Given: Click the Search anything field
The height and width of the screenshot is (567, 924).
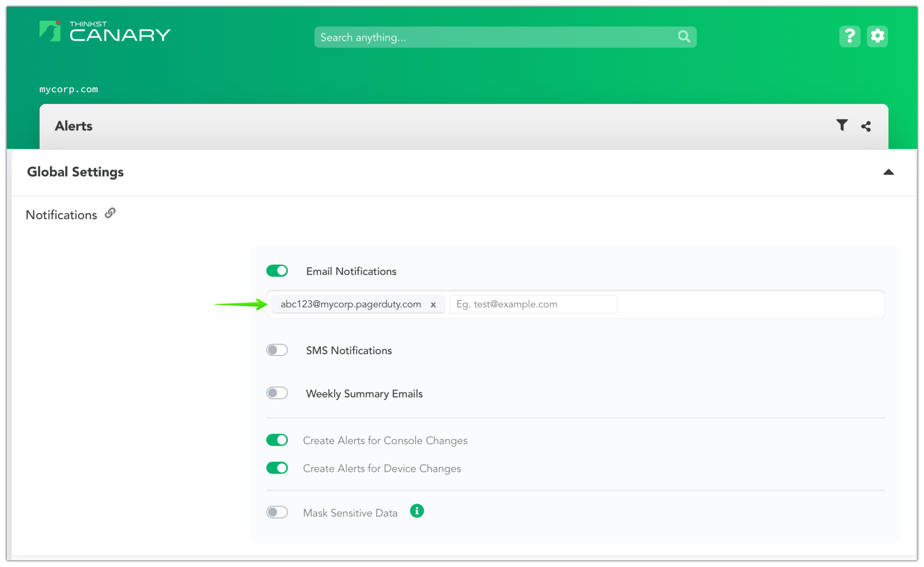Looking at the screenshot, I should click(x=495, y=37).
